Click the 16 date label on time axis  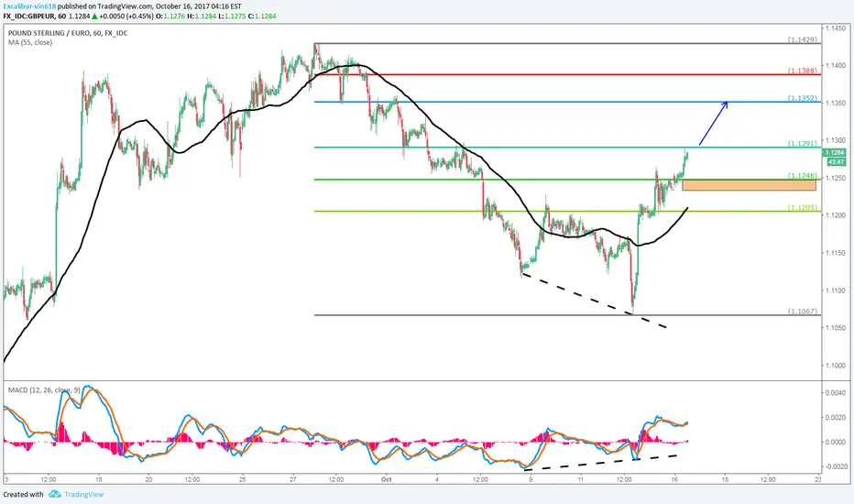pos(674,480)
